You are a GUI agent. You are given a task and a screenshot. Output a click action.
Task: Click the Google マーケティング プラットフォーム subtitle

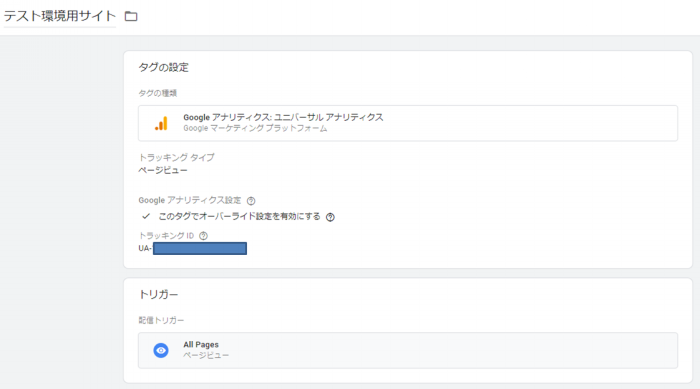(x=255, y=129)
